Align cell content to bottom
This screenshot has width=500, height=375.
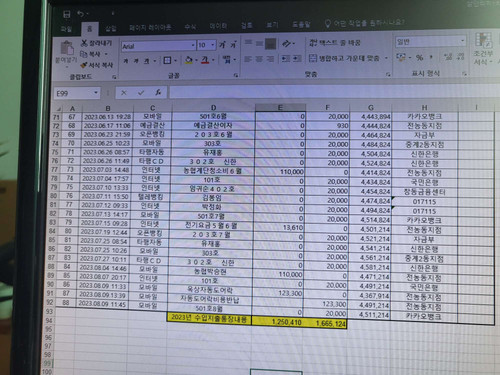(x=270, y=43)
